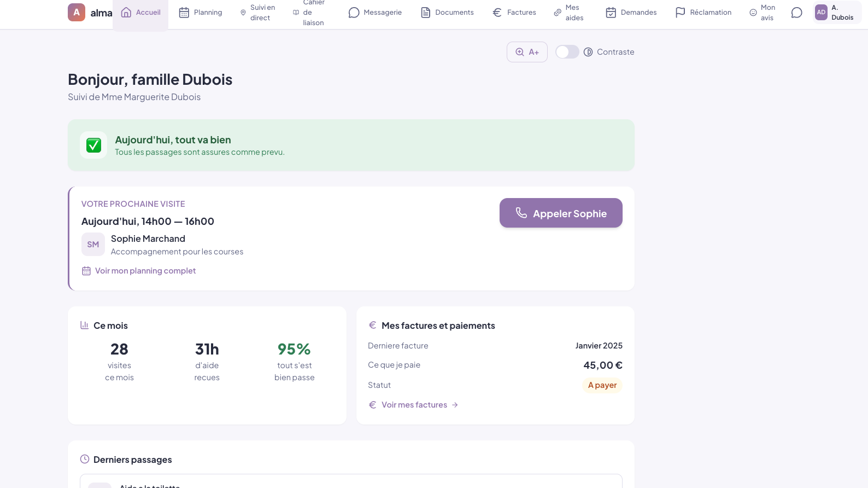Switch to Suivi en direct

click(258, 13)
